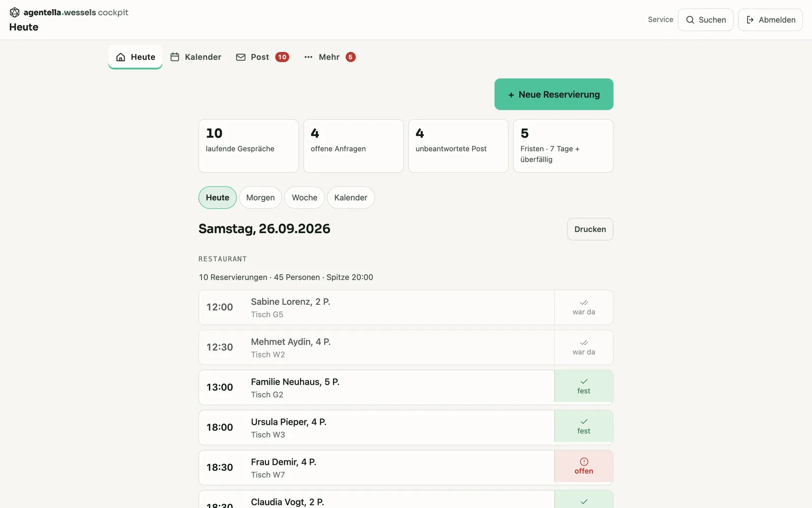
Task: Click 'Tisch W2' text
Action: pos(268,355)
